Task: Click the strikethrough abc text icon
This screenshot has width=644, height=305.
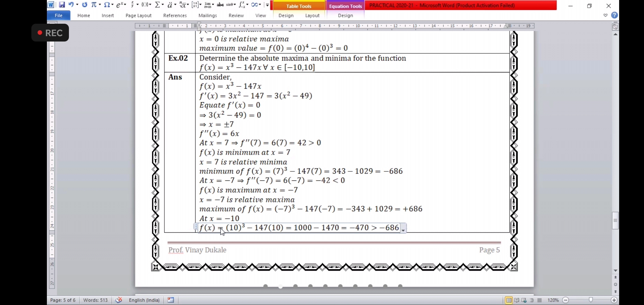Action: 220,5
